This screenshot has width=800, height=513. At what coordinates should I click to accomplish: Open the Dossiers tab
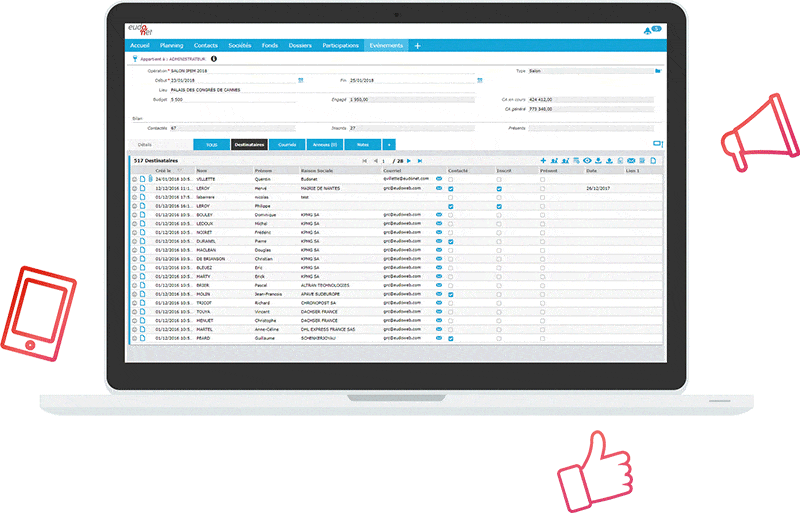pos(300,45)
